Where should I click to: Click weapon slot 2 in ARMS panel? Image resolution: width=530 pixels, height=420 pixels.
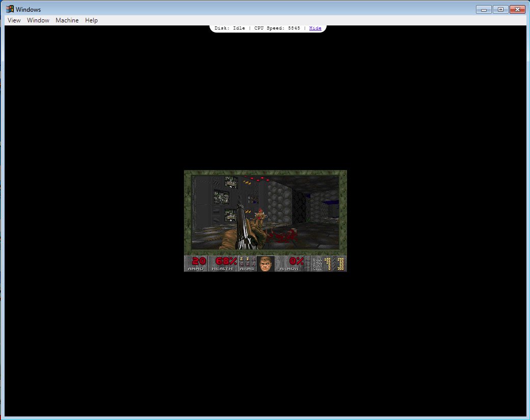coord(242,259)
